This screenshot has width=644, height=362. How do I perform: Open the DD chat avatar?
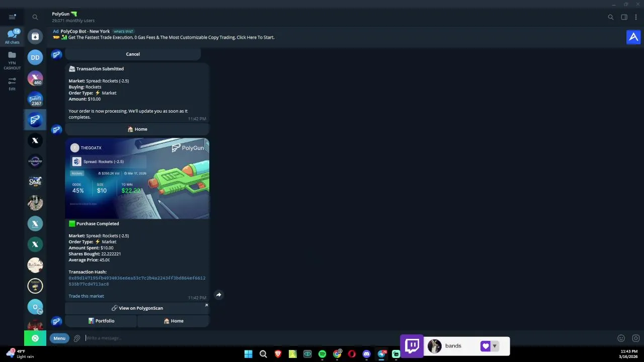pyautogui.click(x=35, y=57)
